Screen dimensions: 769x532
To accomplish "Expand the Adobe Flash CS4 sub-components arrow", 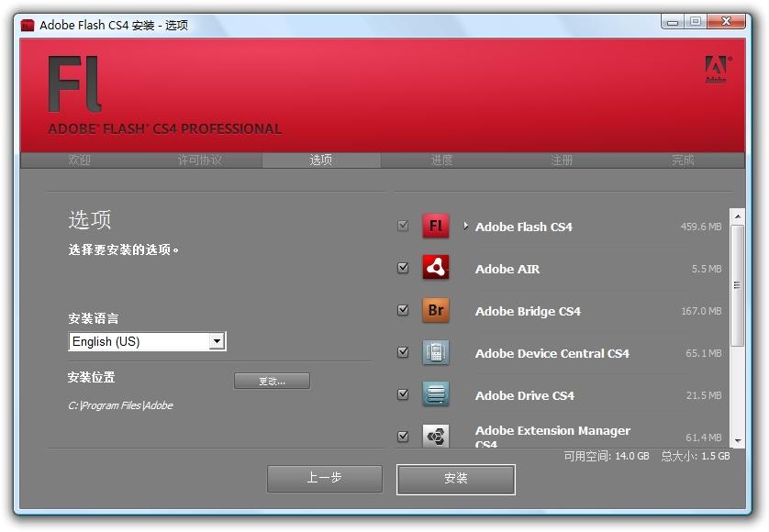I will click(x=466, y=226).
